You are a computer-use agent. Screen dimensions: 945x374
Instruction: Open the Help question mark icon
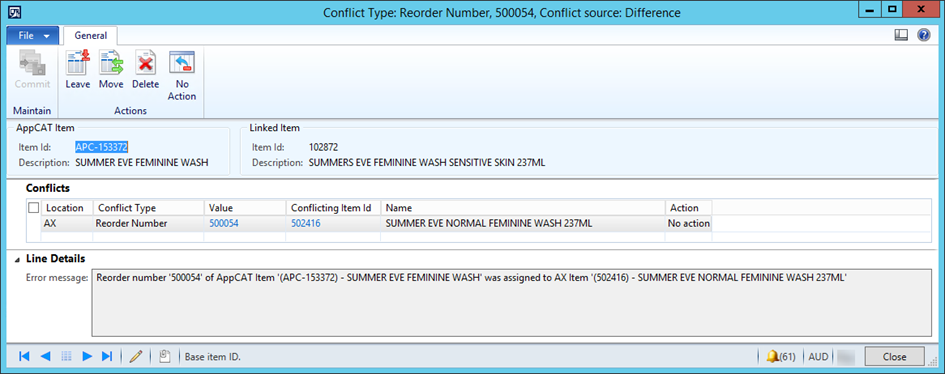(924, 36)
